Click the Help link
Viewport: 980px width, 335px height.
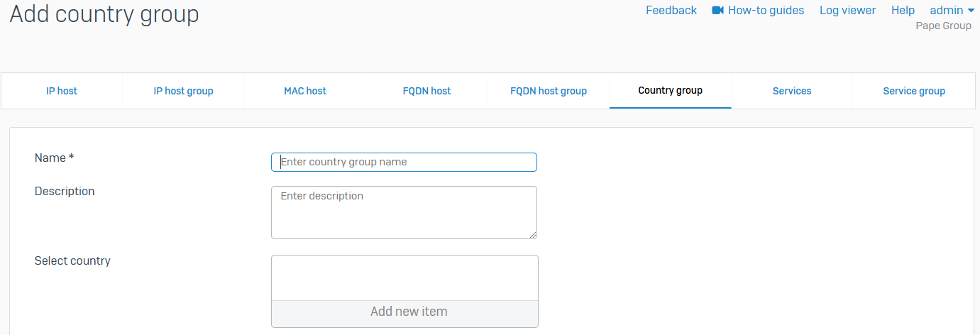903,11
